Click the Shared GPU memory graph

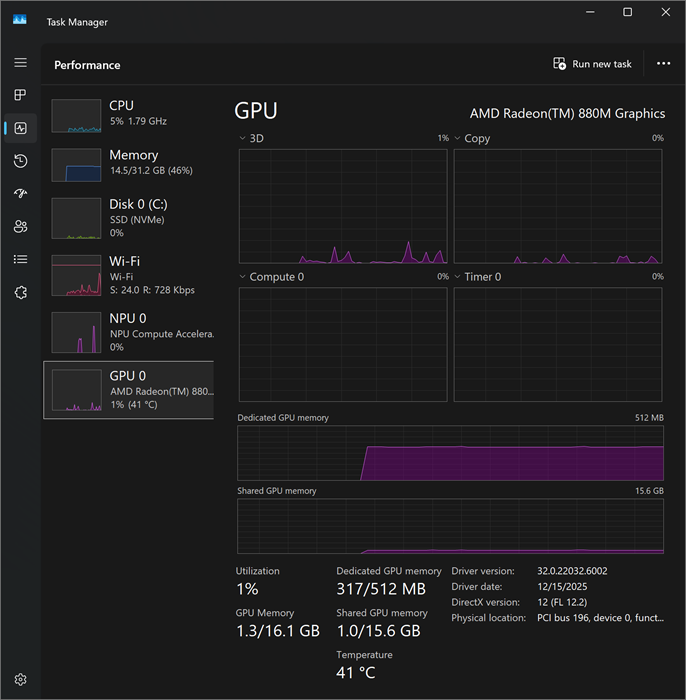450,526
